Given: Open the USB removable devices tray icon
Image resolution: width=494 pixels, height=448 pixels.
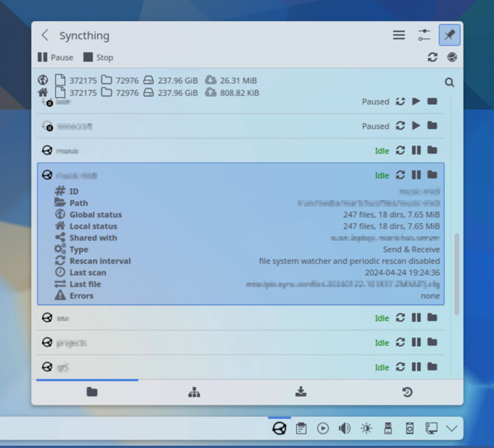Looking at the screenshot, I should coord(388,428).
